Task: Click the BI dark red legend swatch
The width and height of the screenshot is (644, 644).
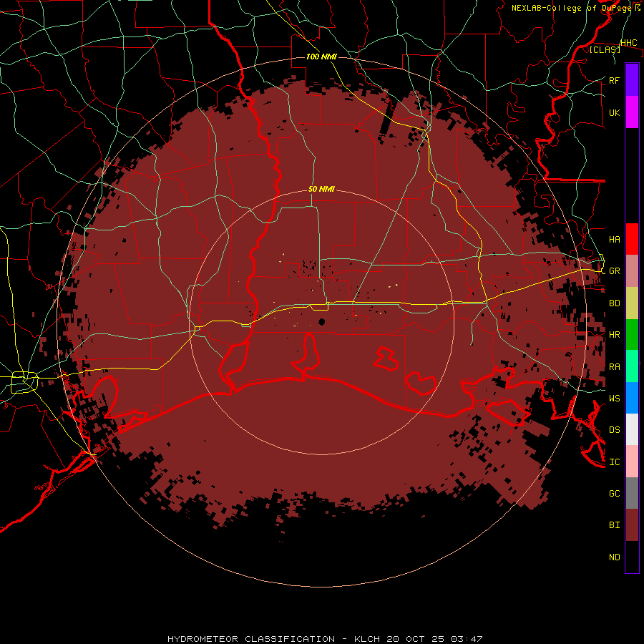Action: pos(632,525)
